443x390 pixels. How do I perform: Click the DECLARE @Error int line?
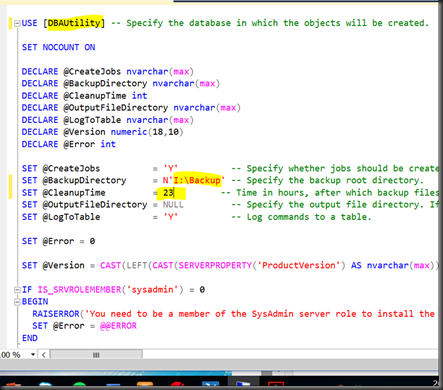[x=69, y=144]
